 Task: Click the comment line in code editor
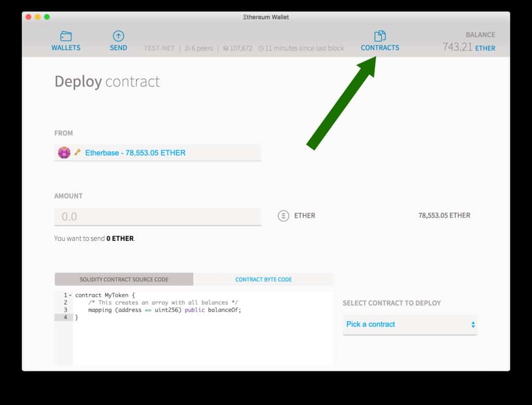coord(163,303)
